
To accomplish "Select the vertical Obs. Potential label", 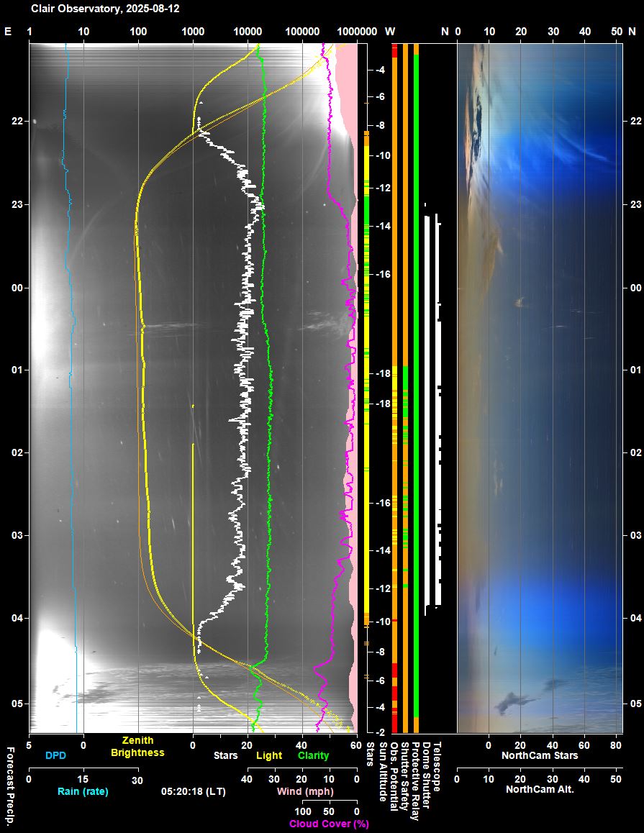I will [393, 775].
